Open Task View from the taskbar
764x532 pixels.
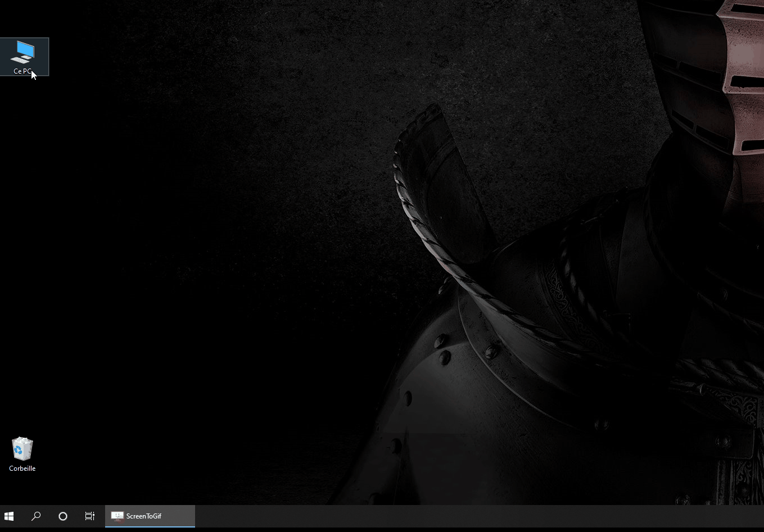[x=90, y=516]
